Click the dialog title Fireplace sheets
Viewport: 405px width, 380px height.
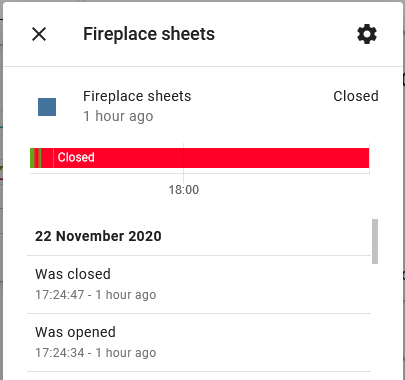149,34
